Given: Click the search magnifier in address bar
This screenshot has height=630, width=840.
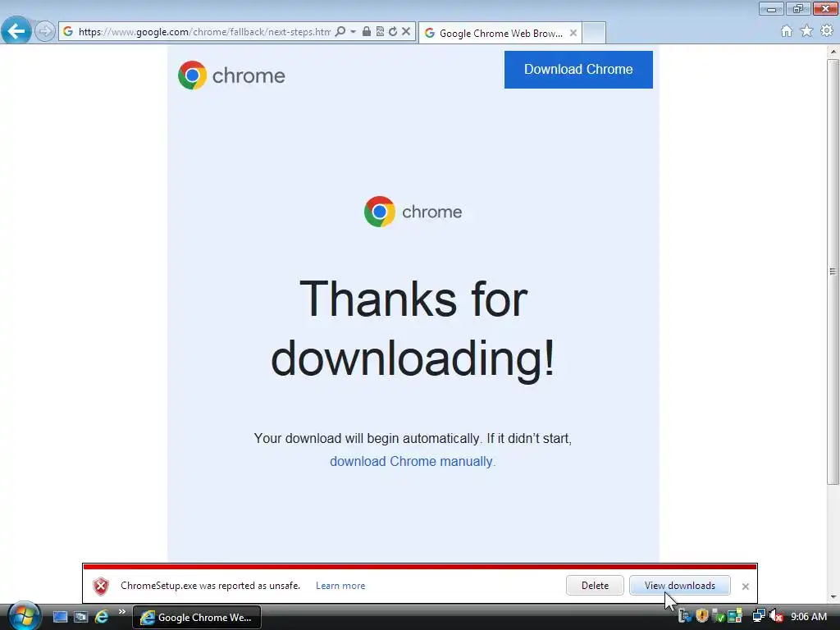Looking at the screenshot, I should [x=340, y=32].
